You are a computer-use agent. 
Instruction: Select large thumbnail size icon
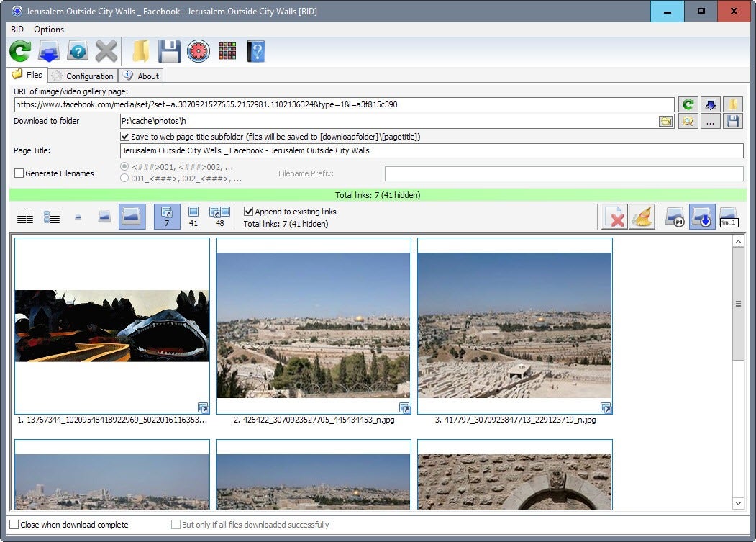[132, 216]
